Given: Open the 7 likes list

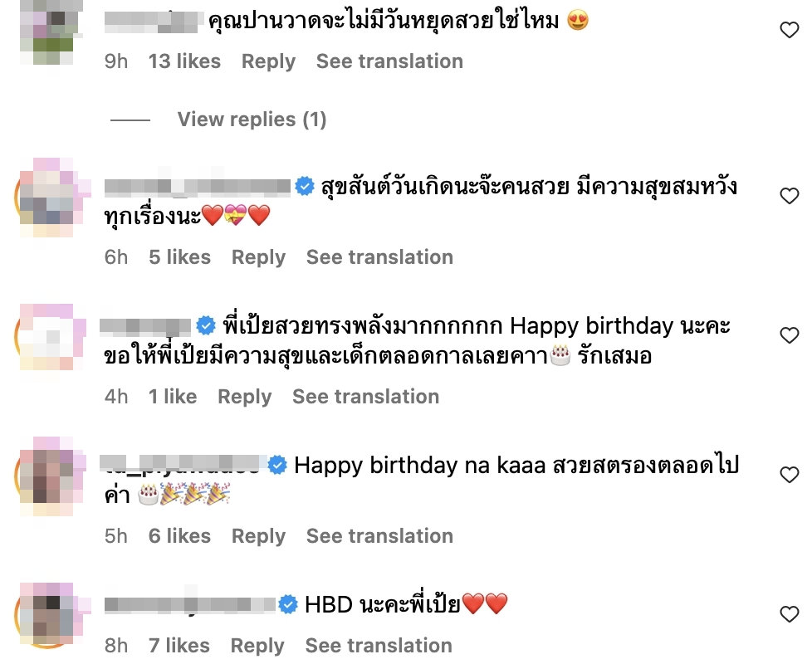Looking at the screenshot, I should 179,646.
